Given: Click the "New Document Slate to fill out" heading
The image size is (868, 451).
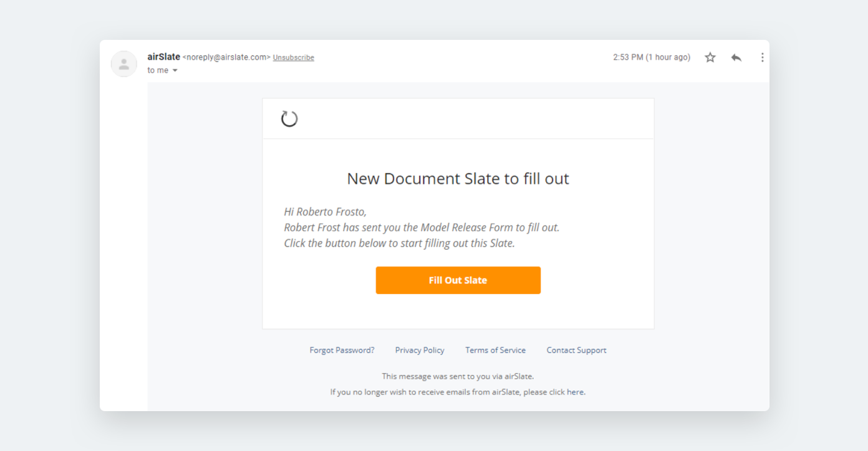Looking at the screenshot, I should (458, 179).
